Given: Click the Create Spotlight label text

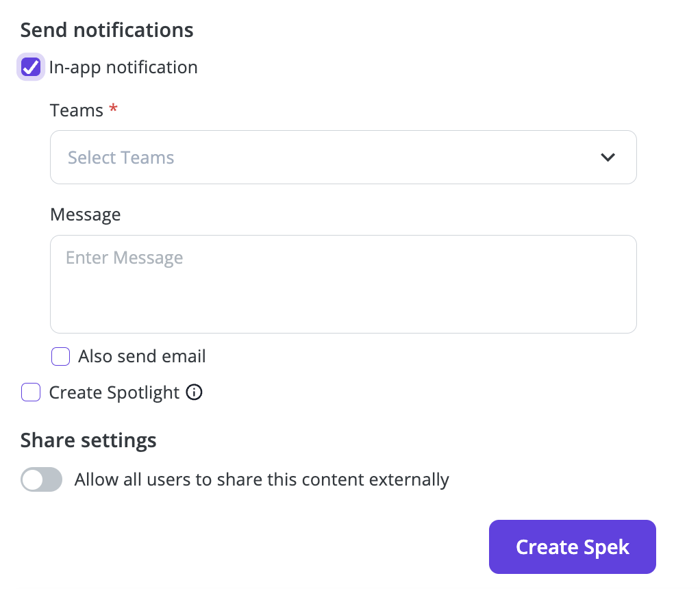Looking at the screenshot, I should tap(114, 393).
